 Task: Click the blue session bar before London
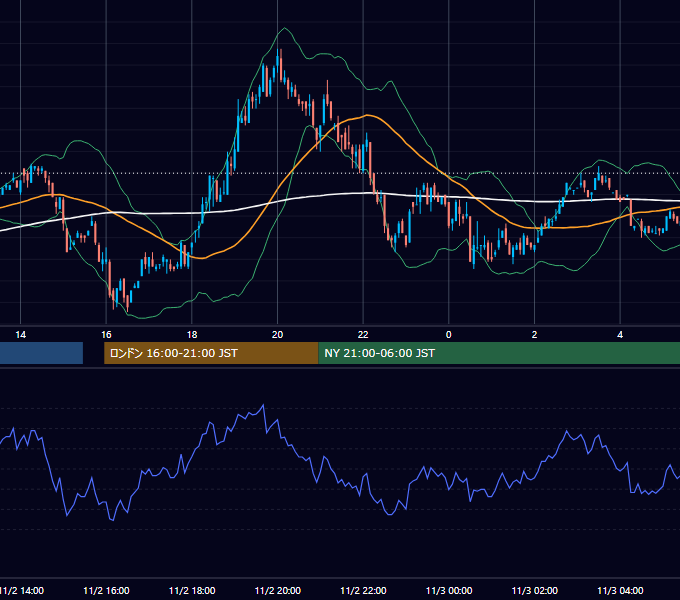click(41, 353)
